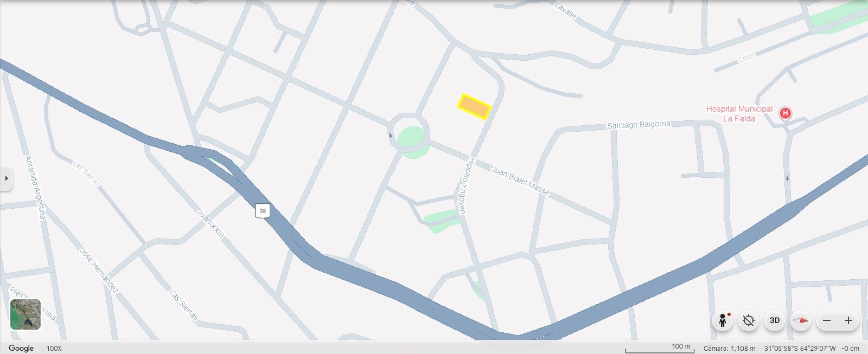Open the satellite layer thumbnail
This screenshot has width=868, height=354.
(25, 314)
